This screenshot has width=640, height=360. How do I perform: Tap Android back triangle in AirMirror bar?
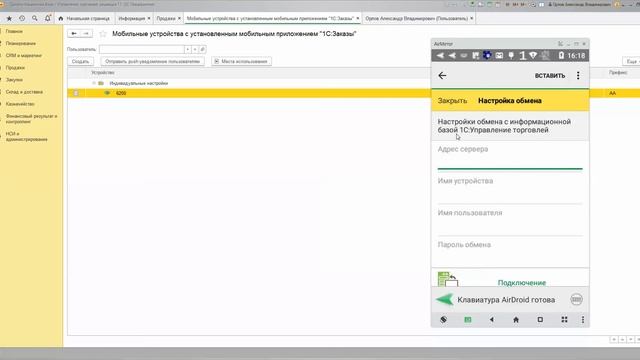tap(492, 320)
